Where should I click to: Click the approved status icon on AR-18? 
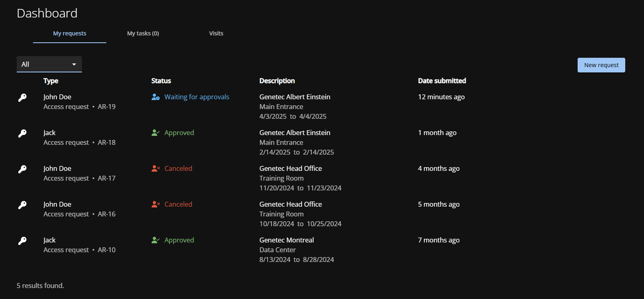coord(156,133)
